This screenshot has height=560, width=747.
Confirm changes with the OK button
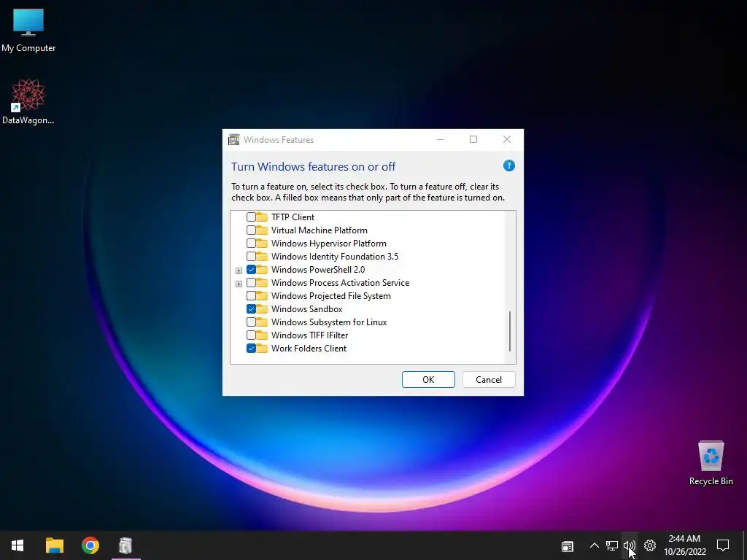(428, 379)
